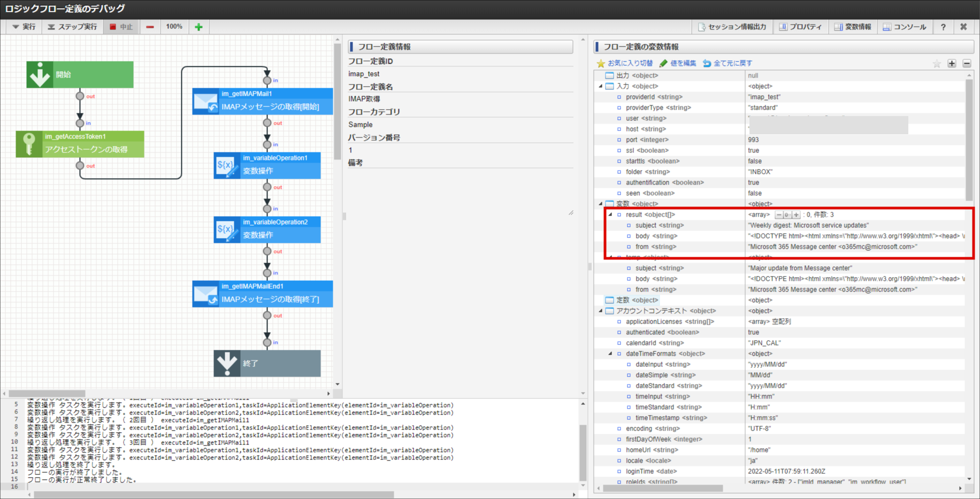The image size is (980, 499).
Task: Select the im_variableOperation1 変数操作 node
Action: coord(267,165)
